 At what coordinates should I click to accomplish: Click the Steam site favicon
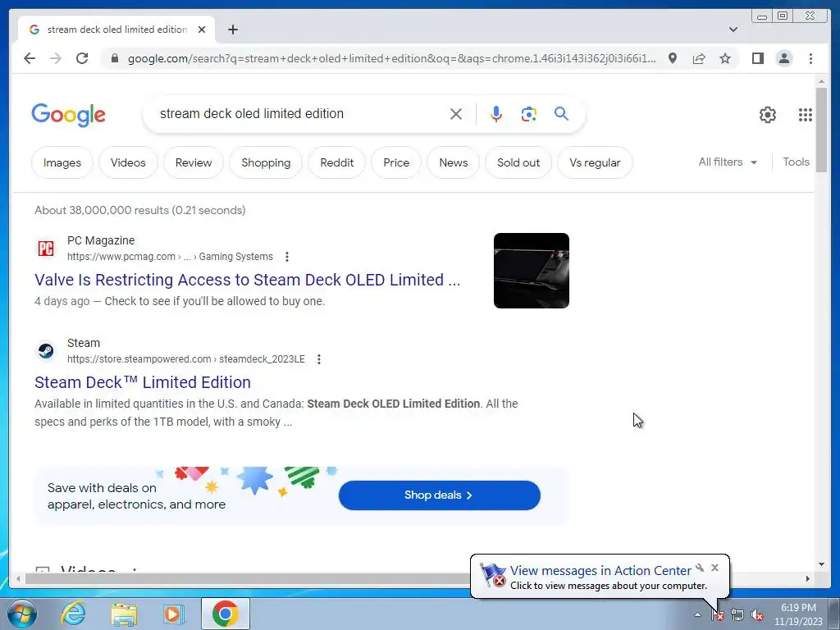pos(46,351)
